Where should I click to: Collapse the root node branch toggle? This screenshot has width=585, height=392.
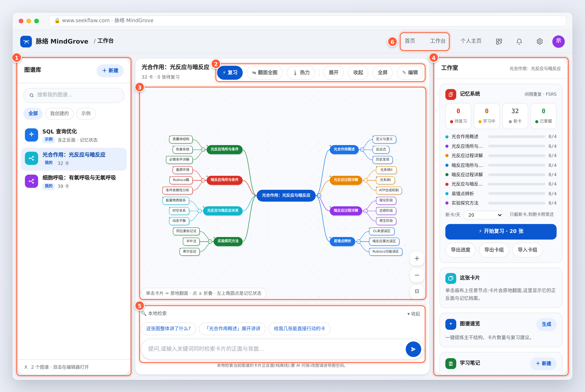[319, 196]
